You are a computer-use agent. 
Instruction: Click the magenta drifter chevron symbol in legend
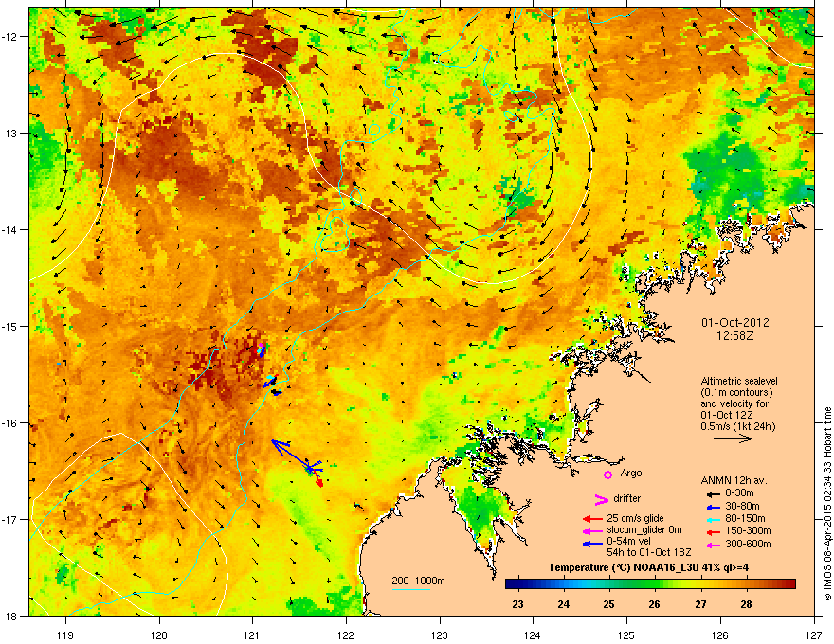pyautogui.click(x=602, y=499)
